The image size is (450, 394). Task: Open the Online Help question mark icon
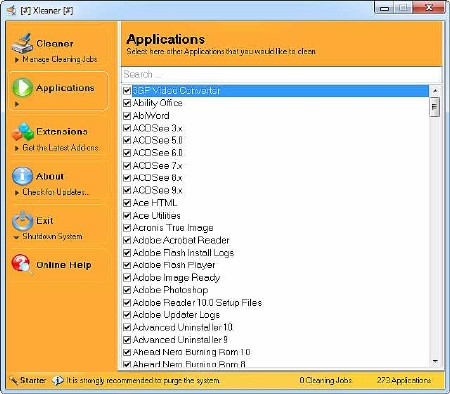pos(22,265)
